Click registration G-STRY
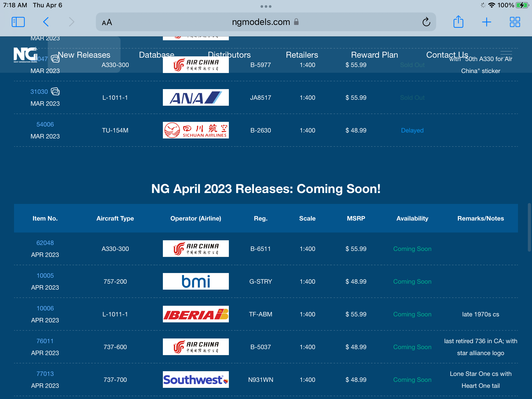Screen dimensions: 532x399 [261, 282]
